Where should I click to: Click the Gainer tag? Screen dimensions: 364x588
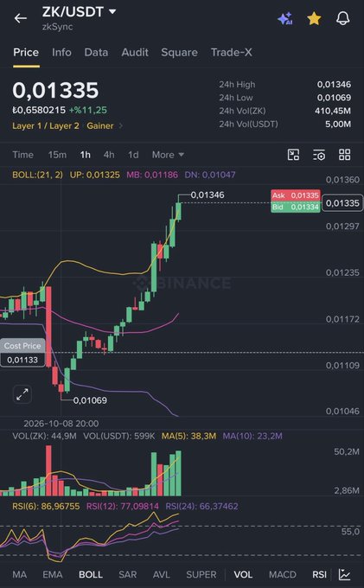click(x=100, y=125)
